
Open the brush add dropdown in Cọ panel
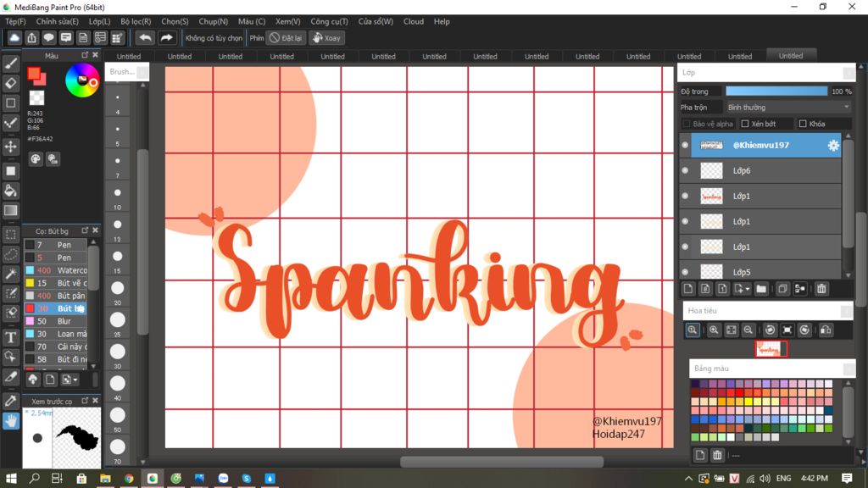point(70,380)
